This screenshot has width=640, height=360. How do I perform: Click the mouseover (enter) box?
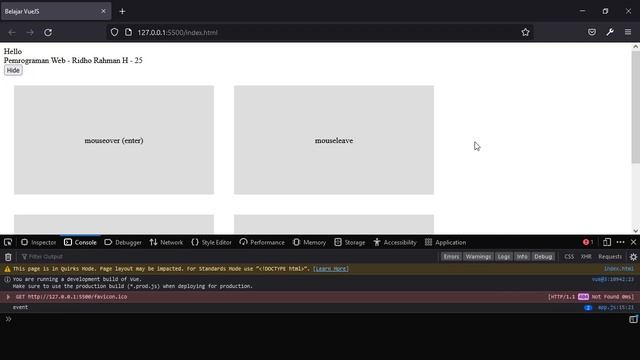coord(114,140)
